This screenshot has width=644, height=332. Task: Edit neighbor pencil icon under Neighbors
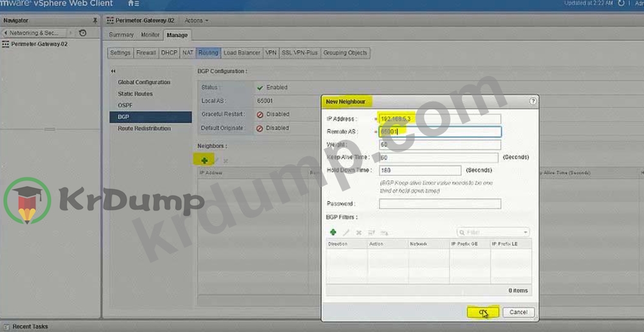point(216,161)
